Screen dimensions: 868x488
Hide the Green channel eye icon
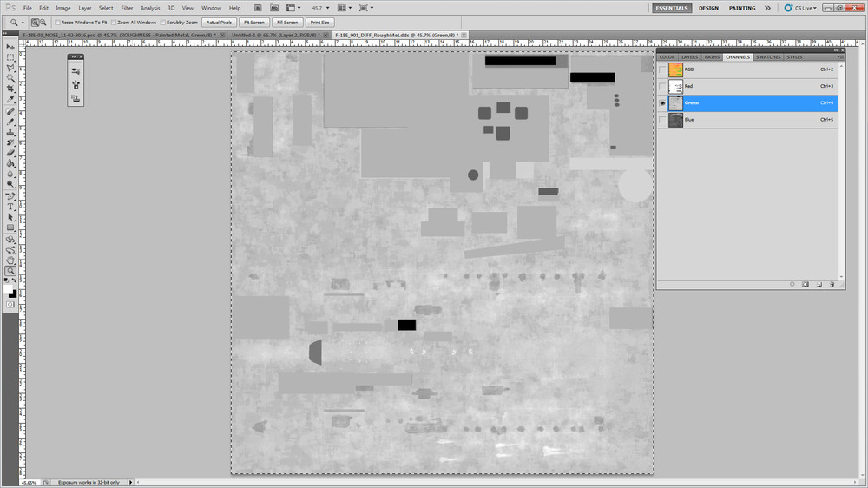click(662, 103)
